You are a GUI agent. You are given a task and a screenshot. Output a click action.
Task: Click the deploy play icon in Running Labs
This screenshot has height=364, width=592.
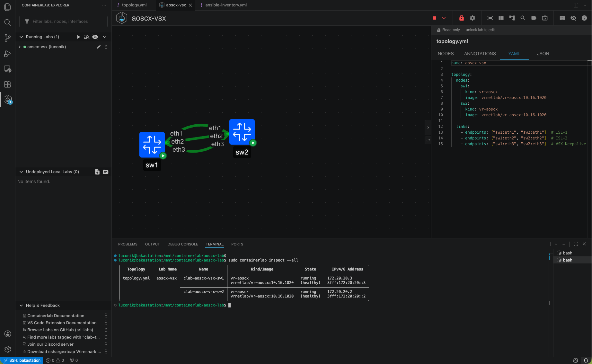point(78,37)
